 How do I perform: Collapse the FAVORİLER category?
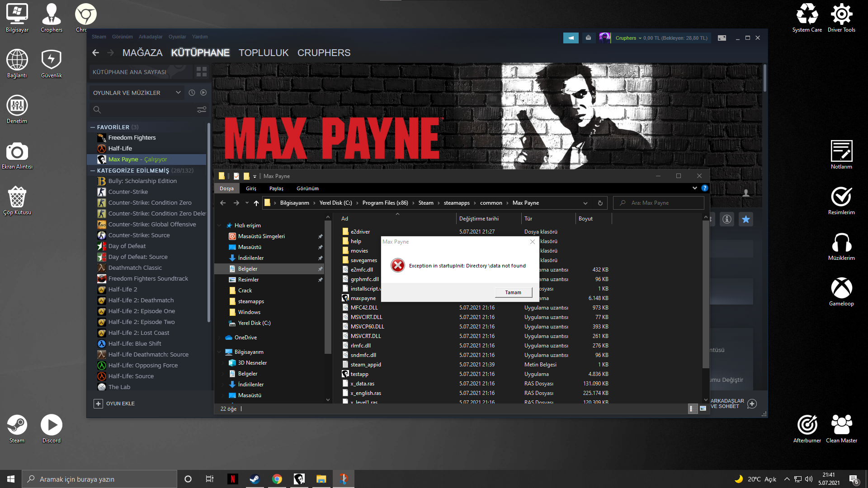pos(93,127)
